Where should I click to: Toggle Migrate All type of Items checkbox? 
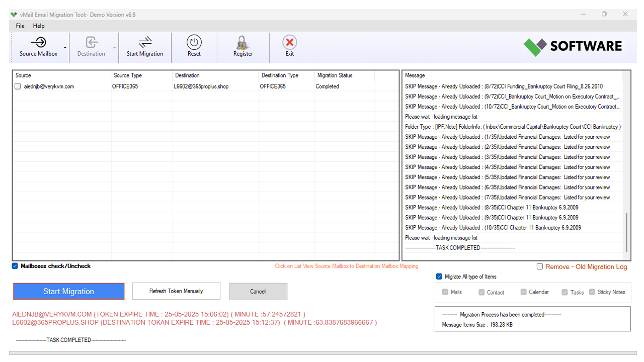pyautogui.click(x=439, y=277)
